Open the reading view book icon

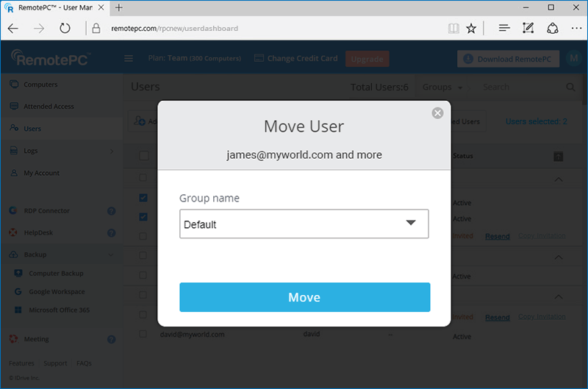pyautogui.click(x=453, y=29)
